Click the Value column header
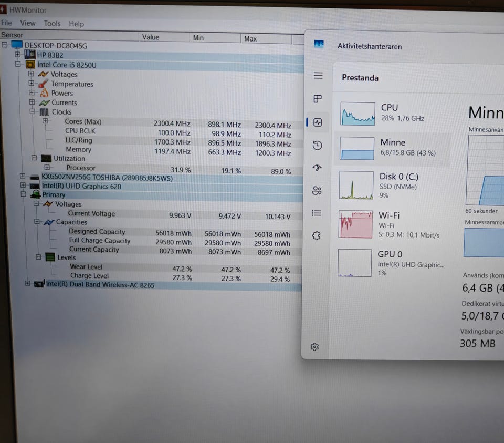 [x=164, y=37]
